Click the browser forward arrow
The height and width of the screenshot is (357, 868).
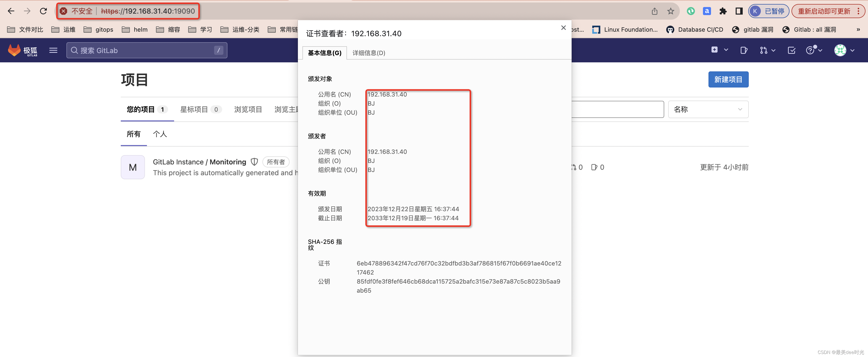coord(27,11)
